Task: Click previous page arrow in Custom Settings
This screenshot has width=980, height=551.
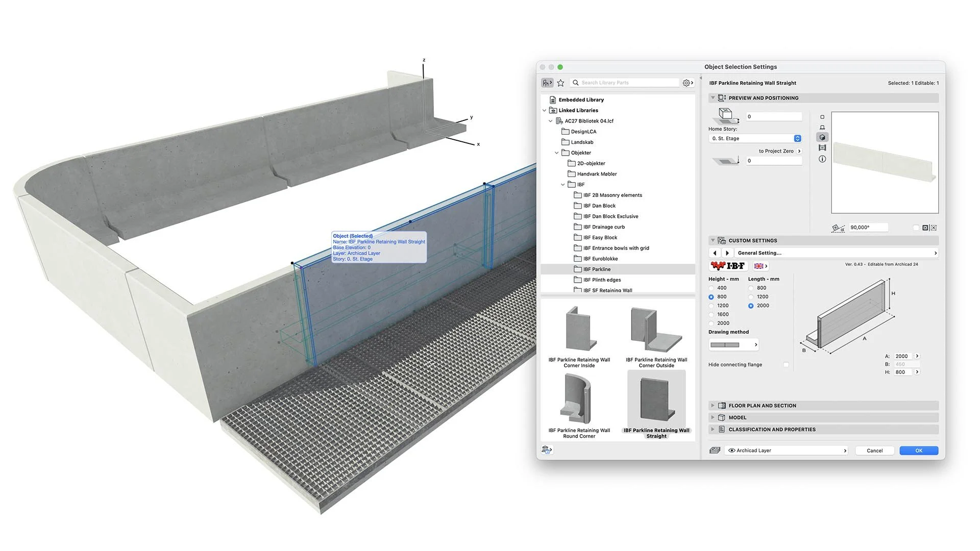Action: [715, 253]
